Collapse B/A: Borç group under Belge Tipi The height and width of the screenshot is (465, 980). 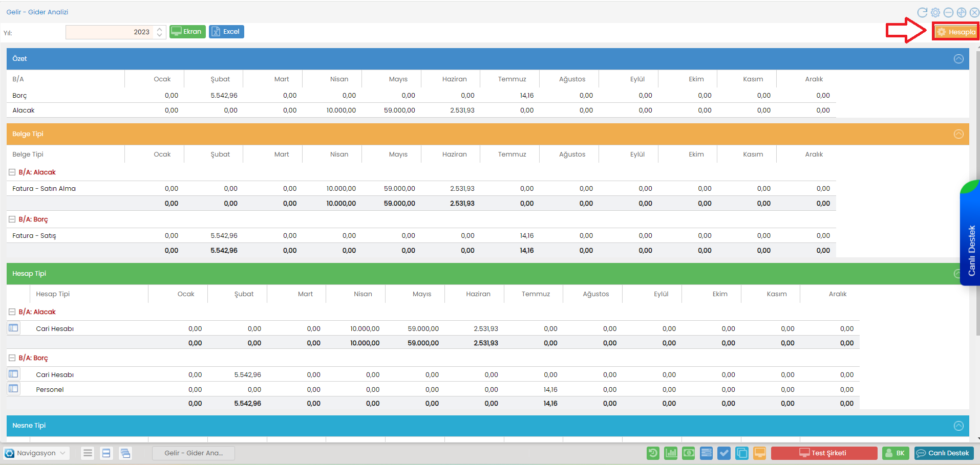coord(12,219)
